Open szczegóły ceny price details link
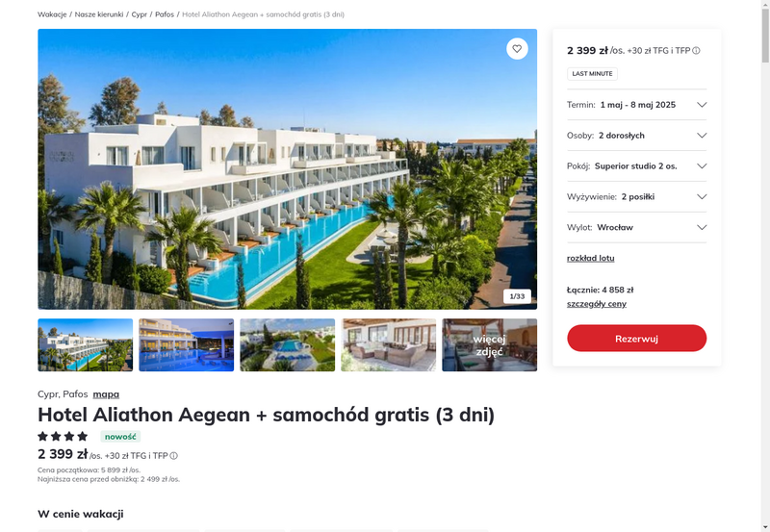Image resolution: width=770 pixels, height=532 pixels. [x=596, y=304]
